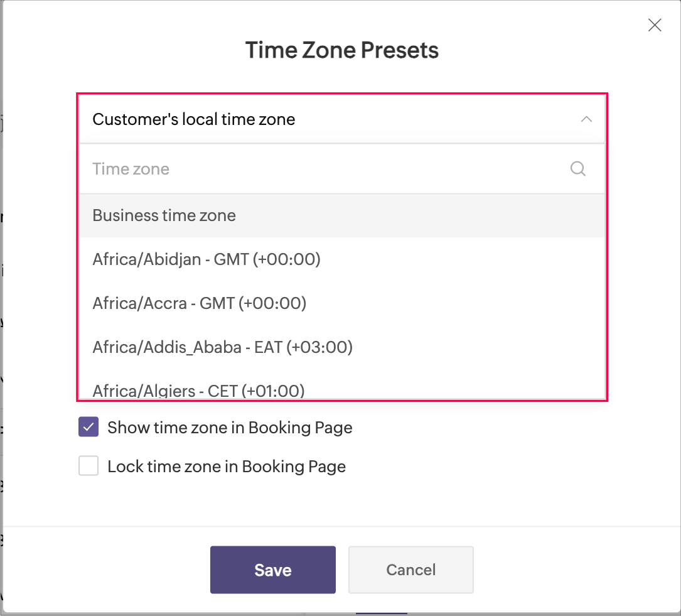Click the Show time zone label text
The height and width of the screenshot is (616, 681).
click(x=230, y=428)
